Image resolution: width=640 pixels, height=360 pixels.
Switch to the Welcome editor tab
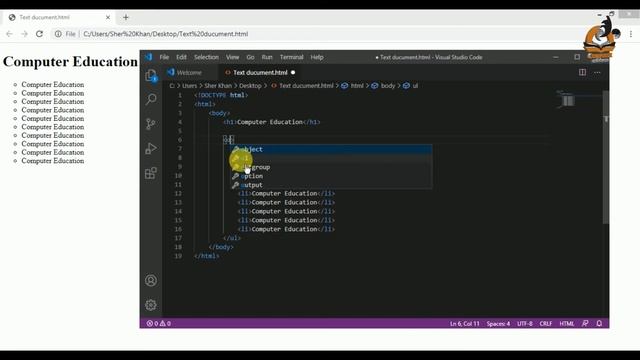pyautogui.click(x=189, y=72)
